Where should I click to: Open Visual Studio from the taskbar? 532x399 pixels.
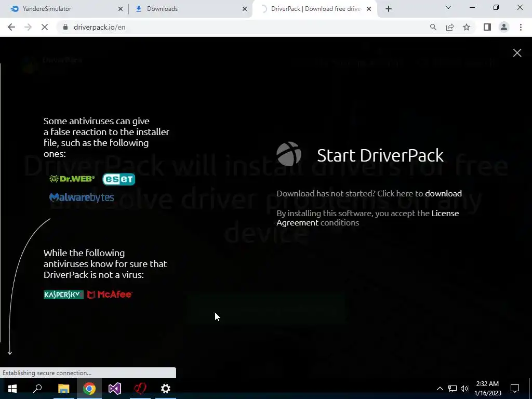[x=115, y=389]
